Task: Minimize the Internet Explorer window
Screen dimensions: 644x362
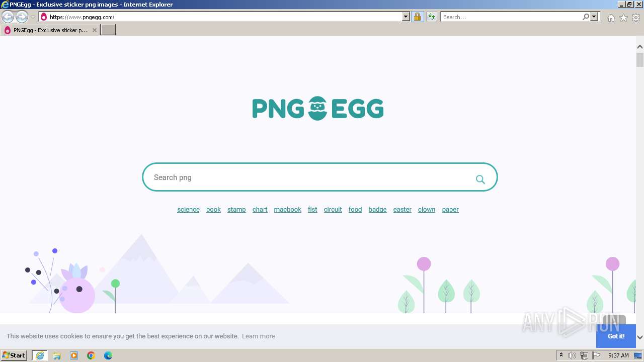Action: pyautogui.click(x=621, y=5)
